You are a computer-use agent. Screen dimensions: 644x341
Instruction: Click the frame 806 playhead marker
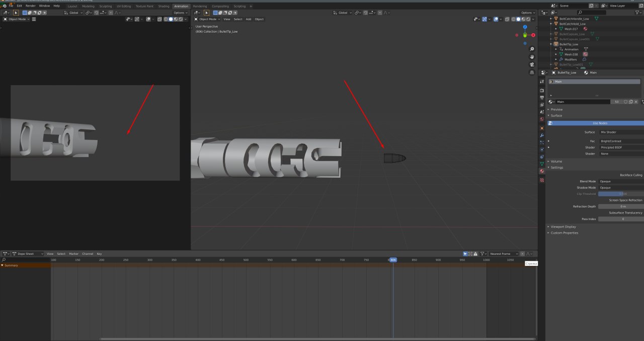(393, 260)
